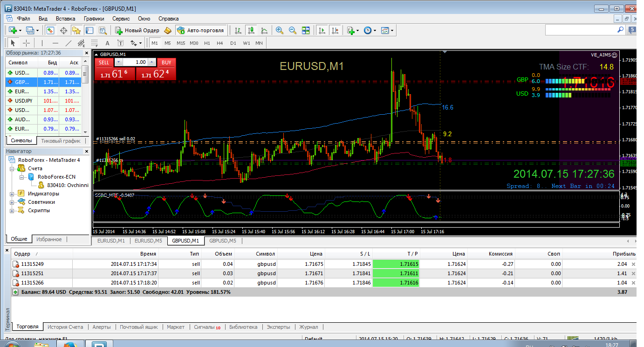Collapse the Счета tree node

13,168
